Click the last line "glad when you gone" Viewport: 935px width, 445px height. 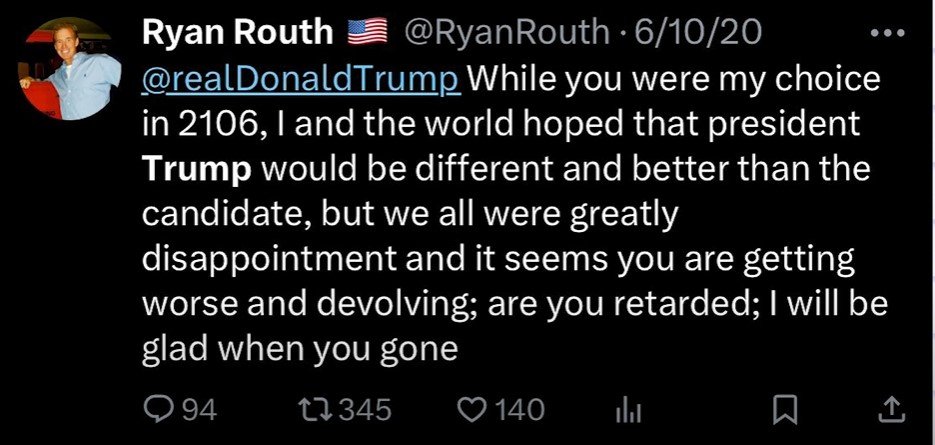coord(300,348)
